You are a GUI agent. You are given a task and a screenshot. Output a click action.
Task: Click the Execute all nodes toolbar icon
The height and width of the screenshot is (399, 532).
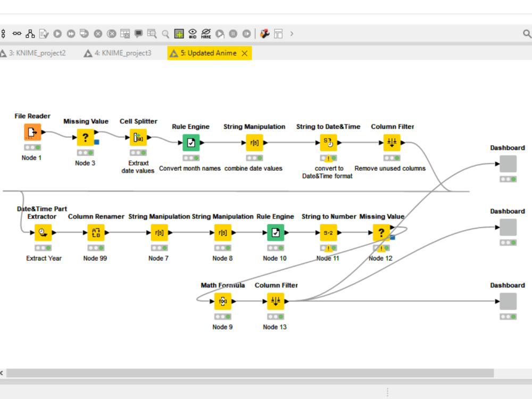[70, 34]
